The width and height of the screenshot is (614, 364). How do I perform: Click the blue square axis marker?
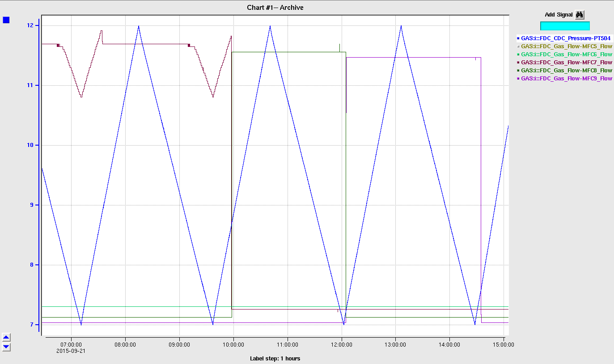tap(6, 20)
